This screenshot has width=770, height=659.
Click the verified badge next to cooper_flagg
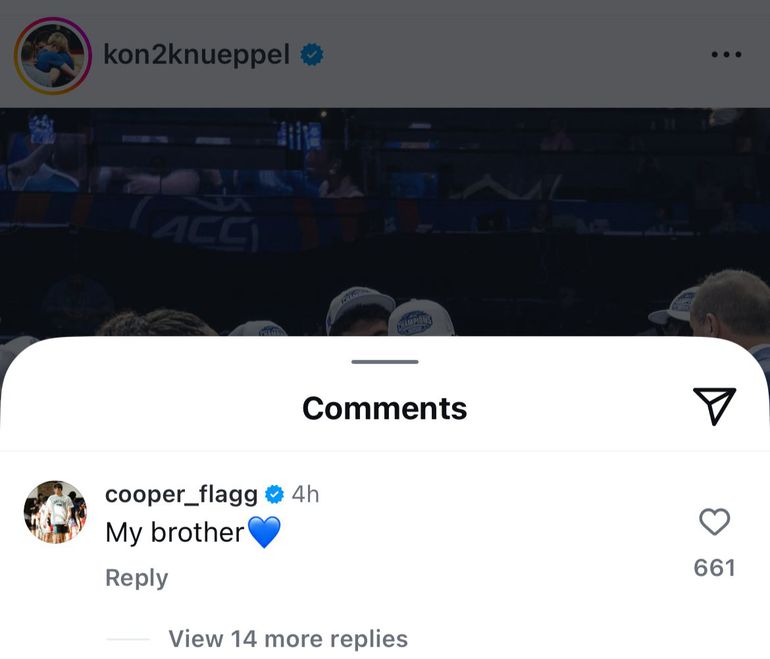pos(274,495)
